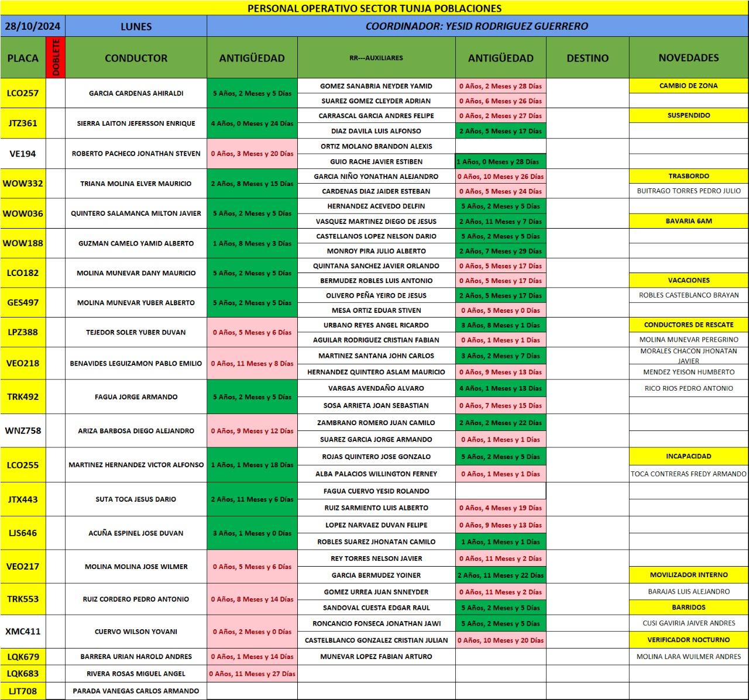
Task: Select conductor TEJEDOR SOLER YUBER DUVAN
Action: click(136, 332)
